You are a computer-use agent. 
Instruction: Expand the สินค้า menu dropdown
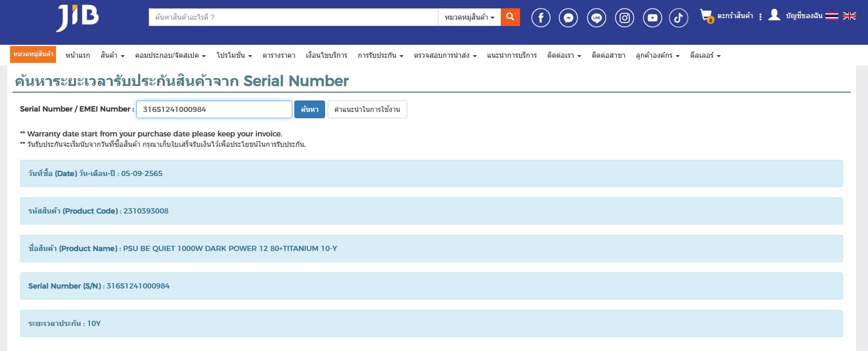click(x=112, y=55)
